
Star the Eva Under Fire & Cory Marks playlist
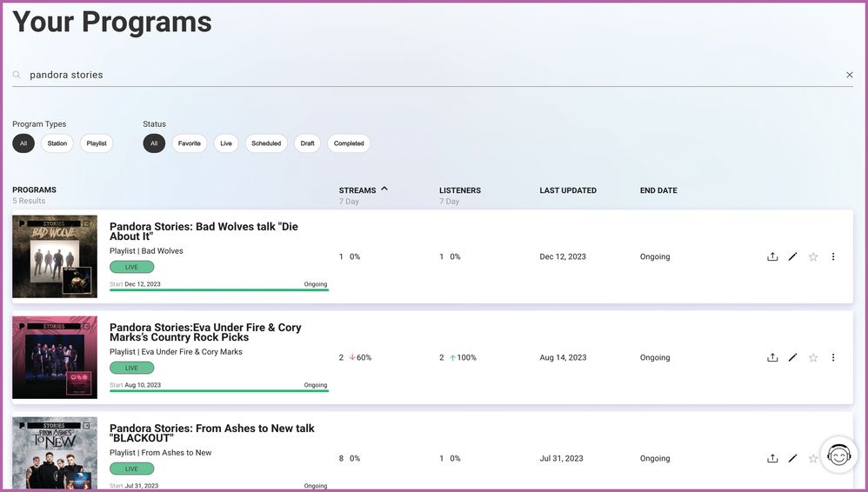click(813, 358)
